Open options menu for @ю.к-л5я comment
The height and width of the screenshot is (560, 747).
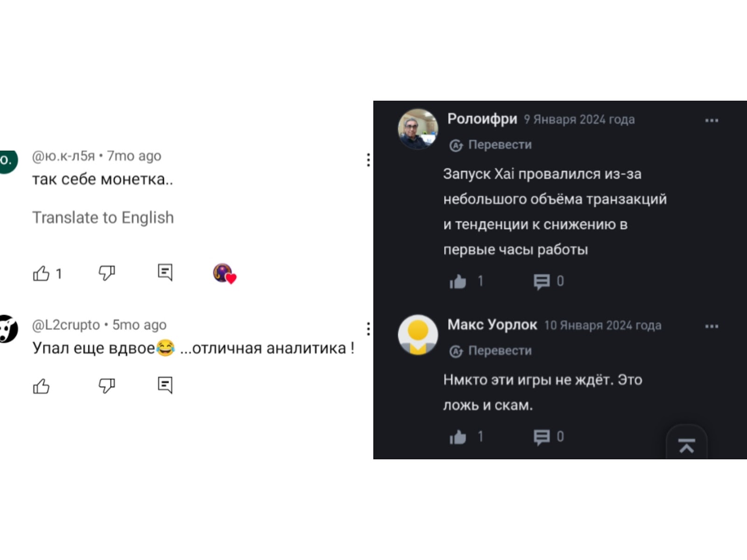368,160
